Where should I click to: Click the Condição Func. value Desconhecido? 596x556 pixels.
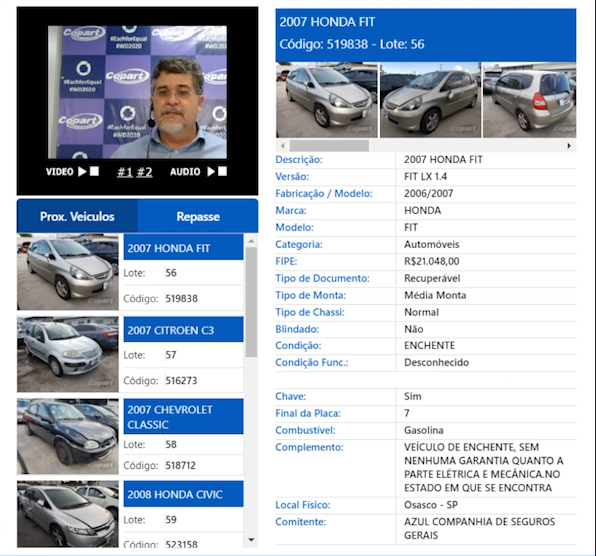coord(436,362)
